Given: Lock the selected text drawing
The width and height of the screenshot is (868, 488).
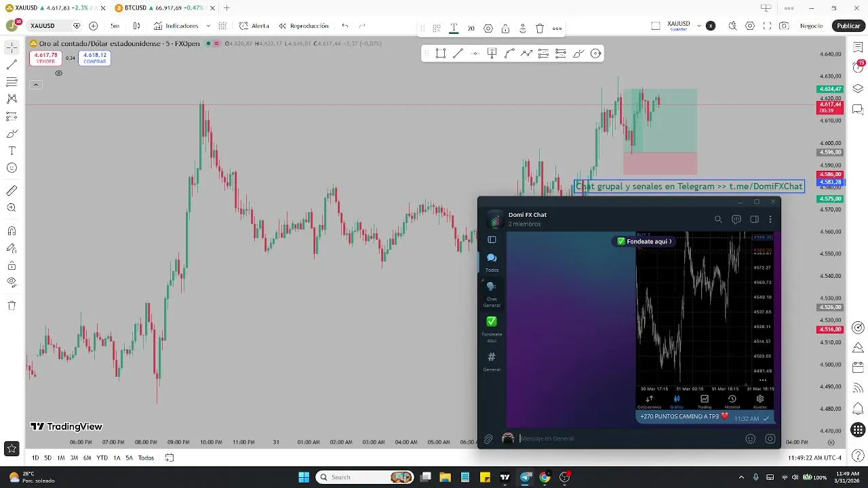Looking at the screenshot, I should pyautogui.click(x=505, y=28).
